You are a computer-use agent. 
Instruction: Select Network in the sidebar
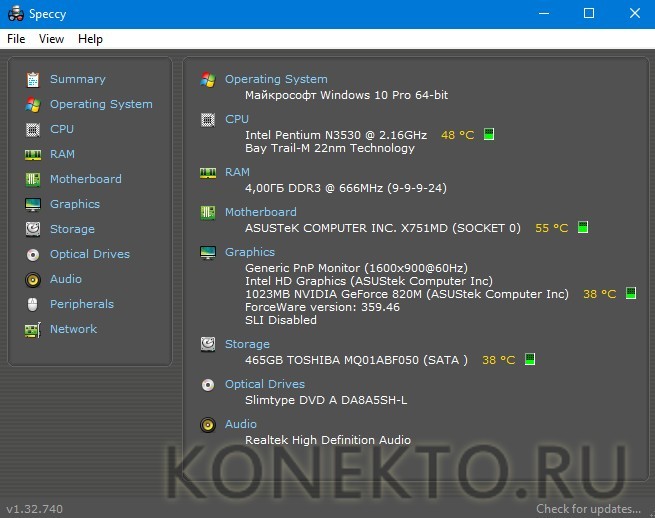pyautogui.click(x=74, y=330)
